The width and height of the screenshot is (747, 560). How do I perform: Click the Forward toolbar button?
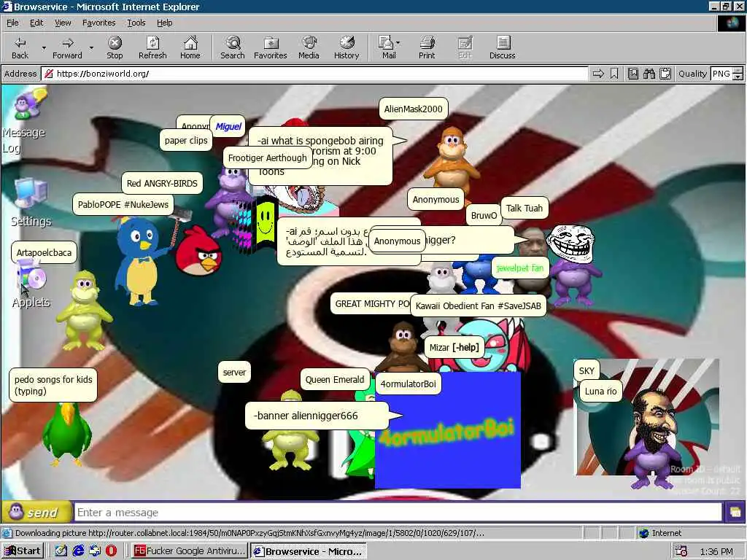(67, 47)
